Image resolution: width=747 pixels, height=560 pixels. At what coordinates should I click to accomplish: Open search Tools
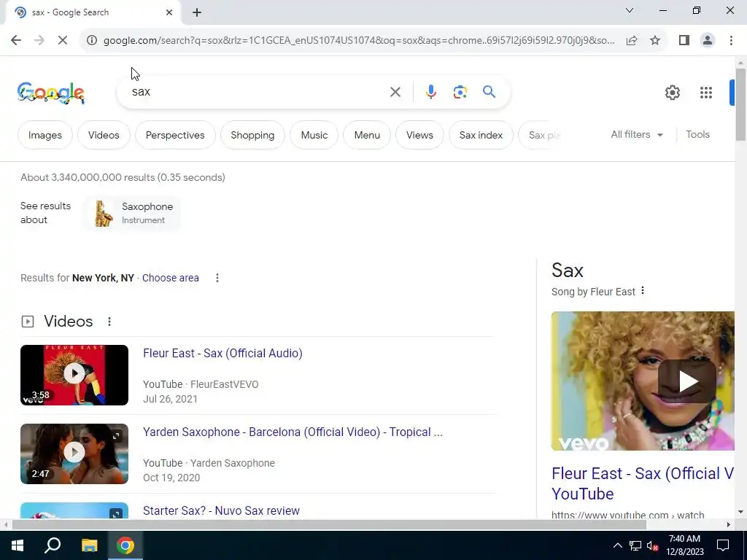click(697, 135)
